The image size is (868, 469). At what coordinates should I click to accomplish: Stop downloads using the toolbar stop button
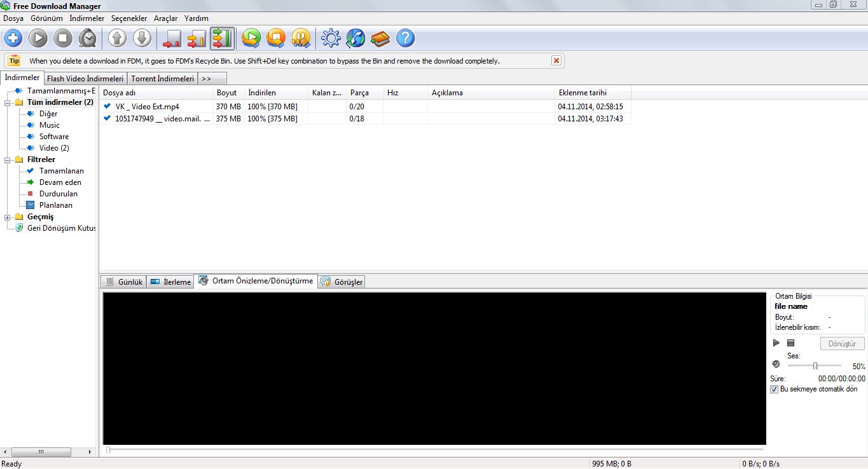click(63, 38)
